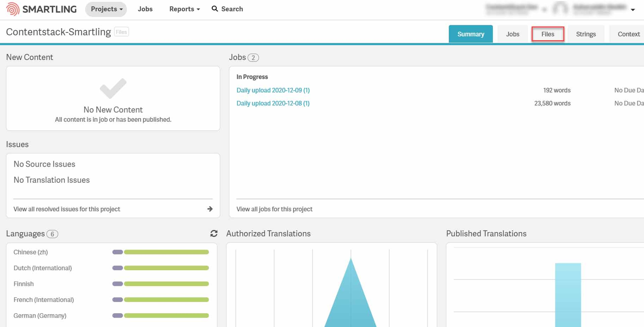Screen dimensions: 644x327
Task: Select the Dutch (International) language
Action: 42,268
